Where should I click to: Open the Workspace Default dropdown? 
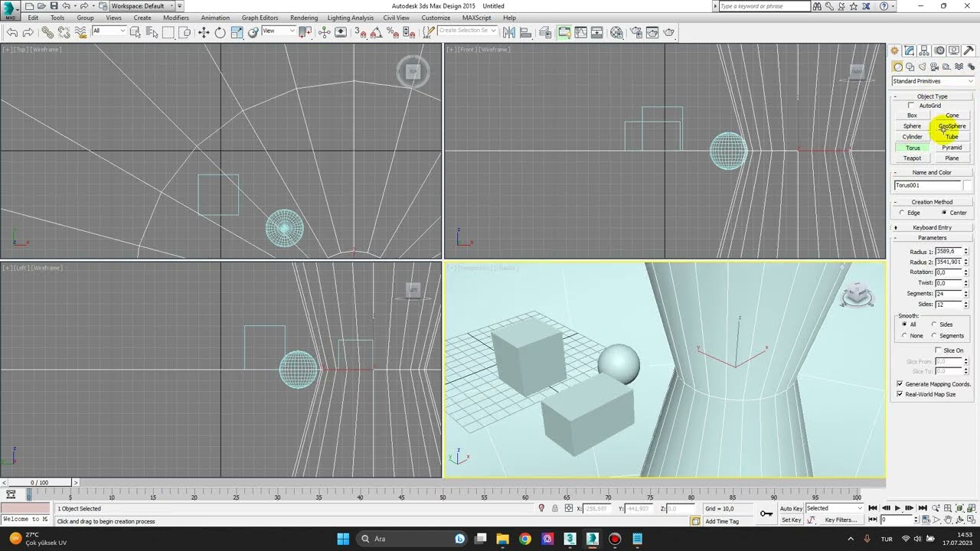[x=144, y=6]
